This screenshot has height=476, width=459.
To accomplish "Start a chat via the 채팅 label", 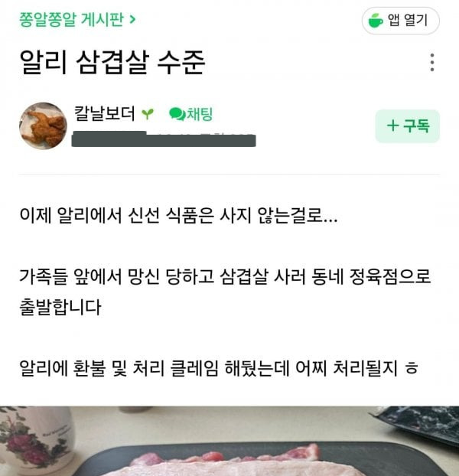I will 200,114.
